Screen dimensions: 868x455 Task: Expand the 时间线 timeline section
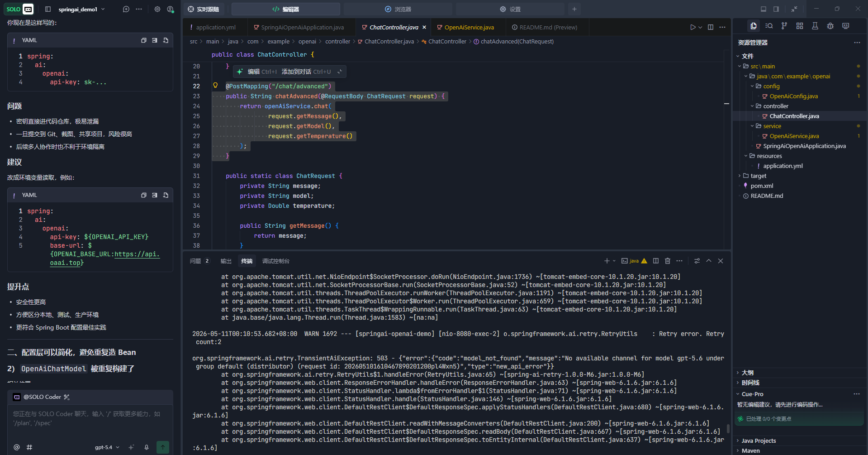[750, 383]
